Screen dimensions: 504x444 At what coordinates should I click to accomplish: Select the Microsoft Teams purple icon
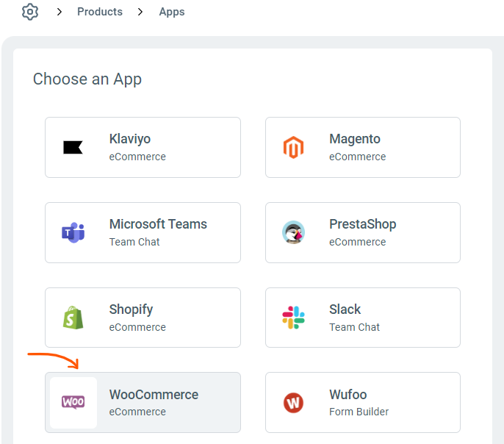pyautogui.click(x=73, y=233)
